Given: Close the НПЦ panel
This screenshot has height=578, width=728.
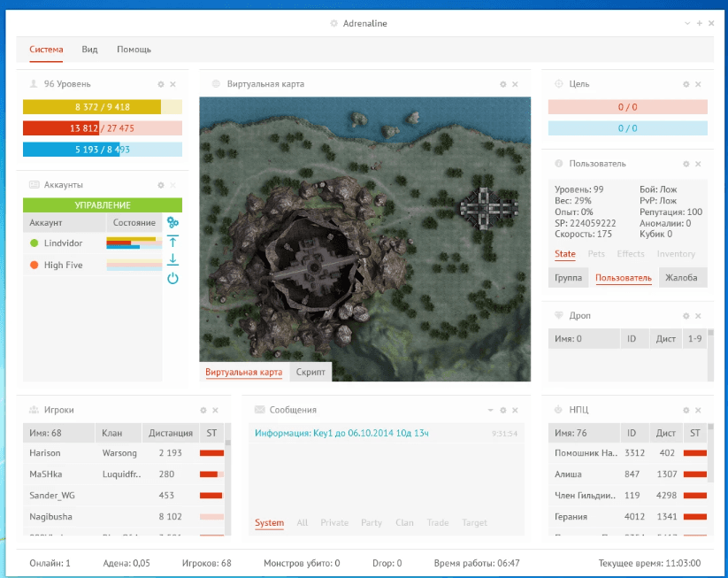Looking at the screenshot, I should pos(698,411).
